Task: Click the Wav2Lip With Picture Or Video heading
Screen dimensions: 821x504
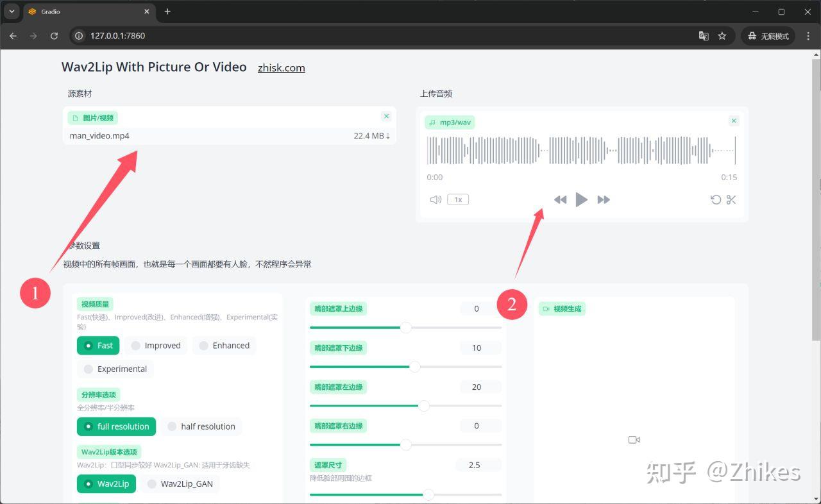Action: (x=154, y=67)
